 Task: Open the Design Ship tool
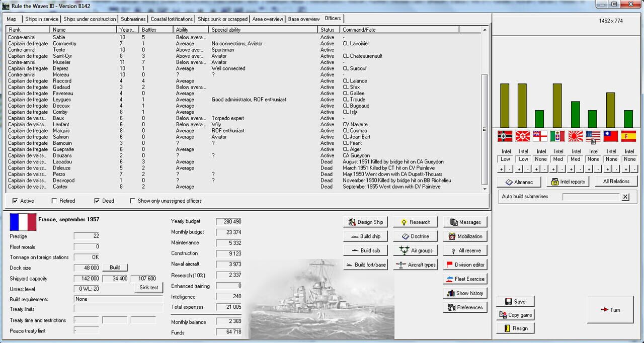point(365,222)
